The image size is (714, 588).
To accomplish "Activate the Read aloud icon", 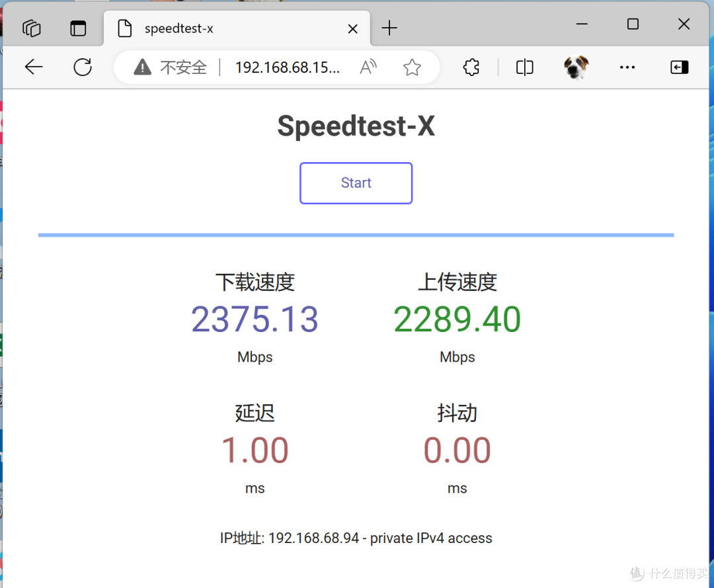I will click(368, 67).
